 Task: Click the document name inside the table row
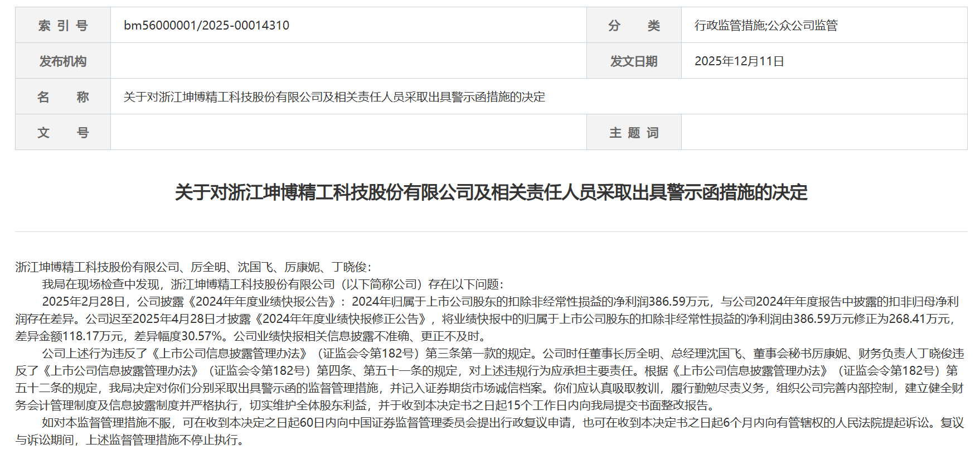point(334,96)
